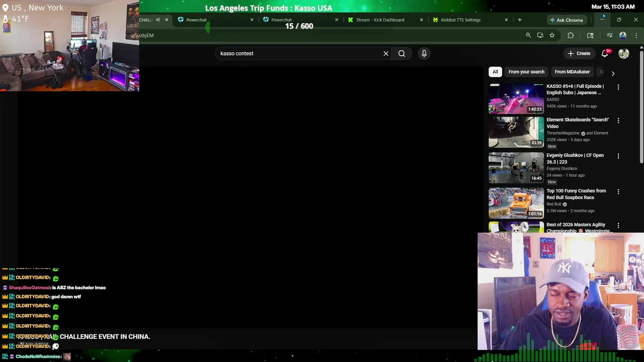The image size is (644, 362).
Task: Open options for Masters Agility Championship video
Action: tap(618, 226)
